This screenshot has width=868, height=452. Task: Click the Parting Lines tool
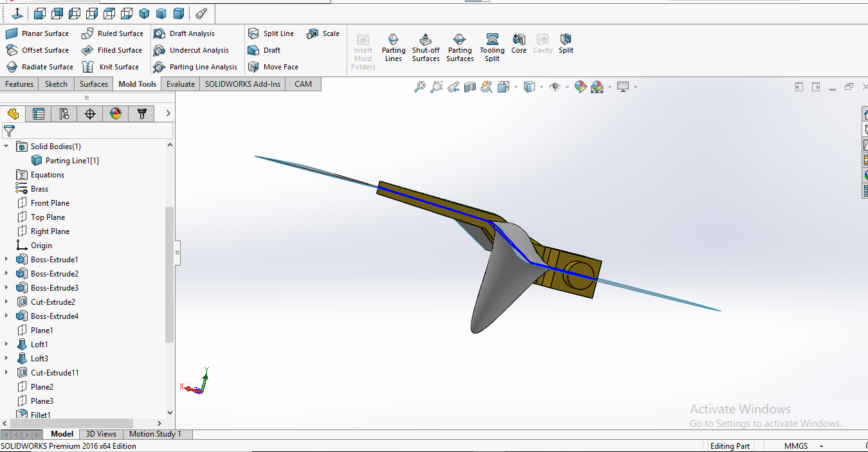pos(393,48)
